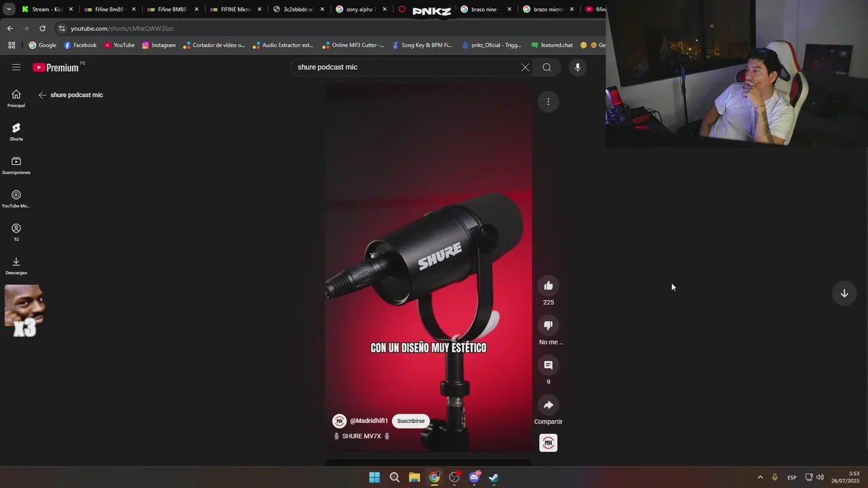This screenshot has width=868, height=488.
Task: Open the Windows Start menu
Action: (x=374, y=477)
